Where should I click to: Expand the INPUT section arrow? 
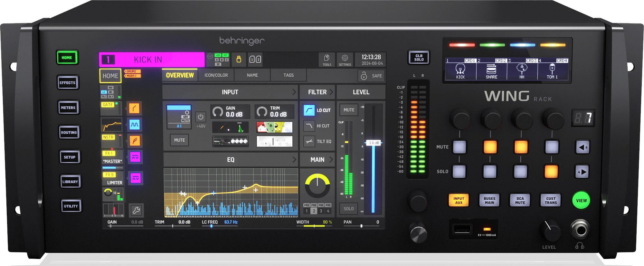294,92
